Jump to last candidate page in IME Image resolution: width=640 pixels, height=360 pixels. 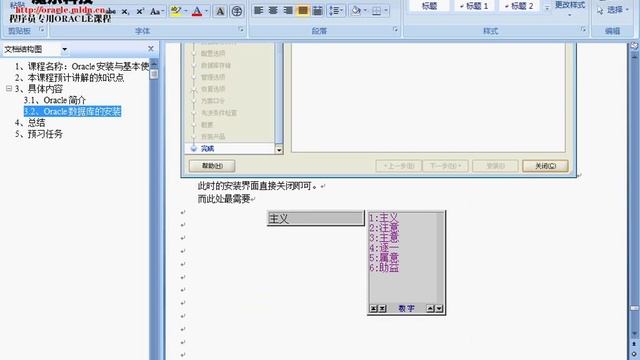[382, 309]
